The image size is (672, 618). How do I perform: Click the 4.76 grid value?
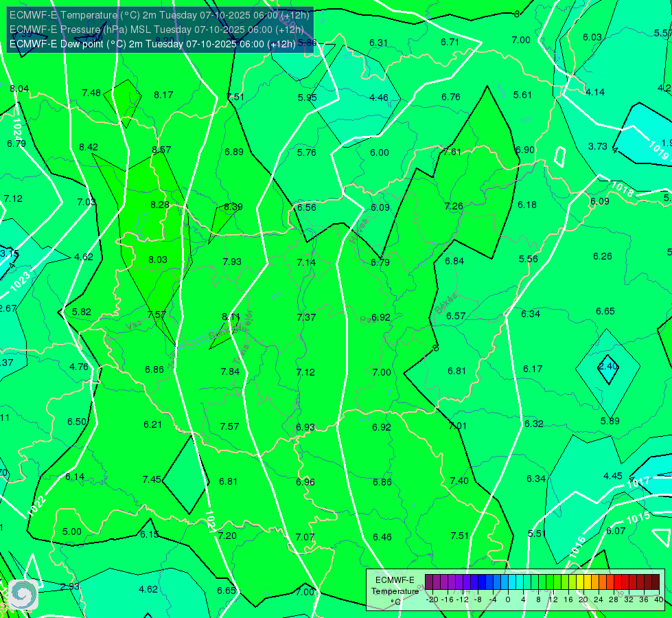79,367
